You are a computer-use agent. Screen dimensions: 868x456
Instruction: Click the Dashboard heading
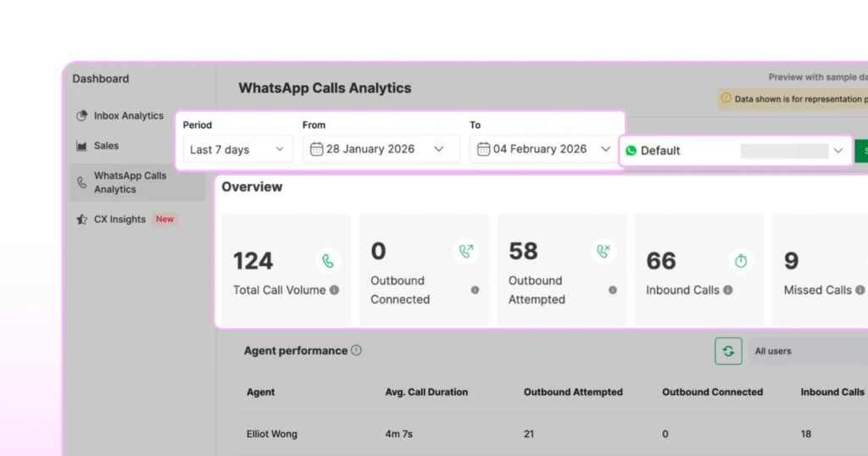101,79
